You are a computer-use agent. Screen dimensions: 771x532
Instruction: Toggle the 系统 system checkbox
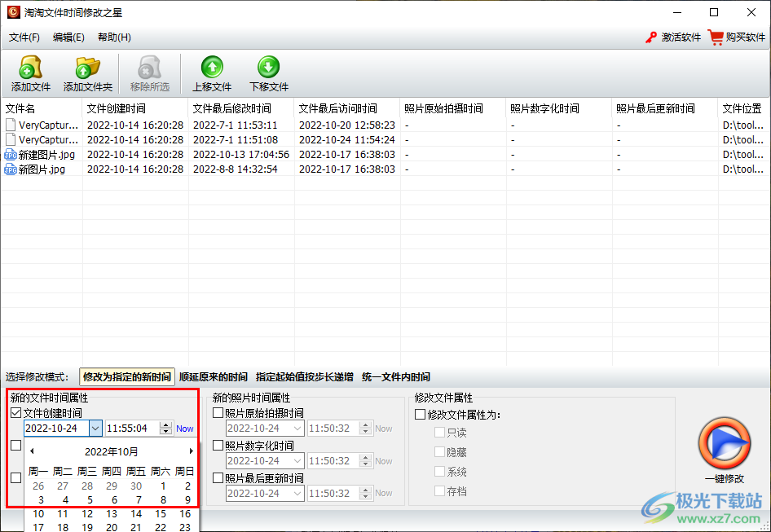[x=439, y=472]
